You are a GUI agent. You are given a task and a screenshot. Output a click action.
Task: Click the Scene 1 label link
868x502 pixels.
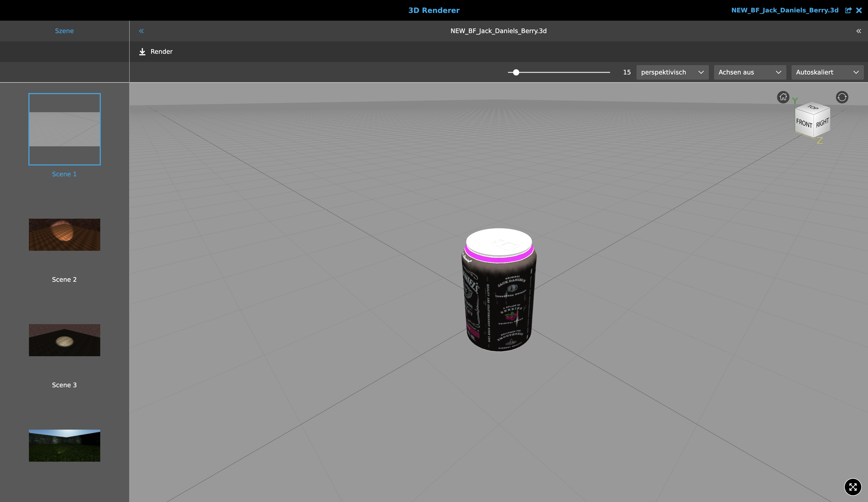point(64,174)
